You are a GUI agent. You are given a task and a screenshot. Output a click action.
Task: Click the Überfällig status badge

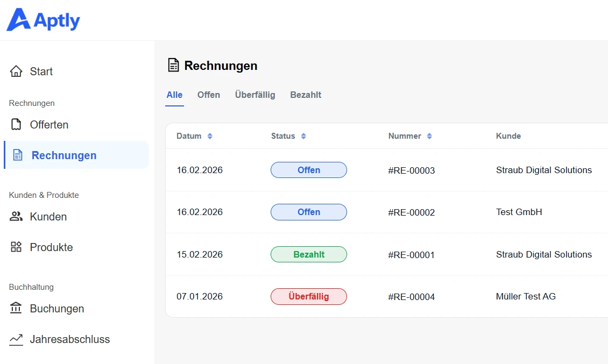(x=309, y=297)
